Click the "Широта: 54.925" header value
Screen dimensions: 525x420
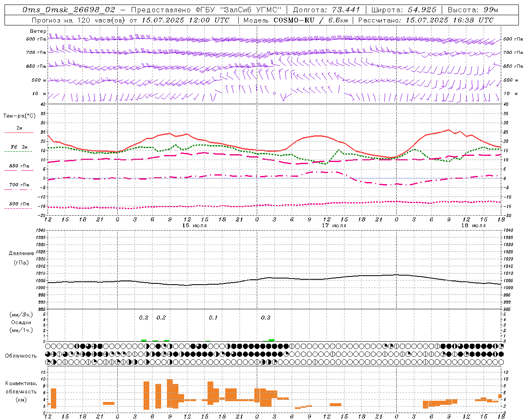tap(404, 10)
